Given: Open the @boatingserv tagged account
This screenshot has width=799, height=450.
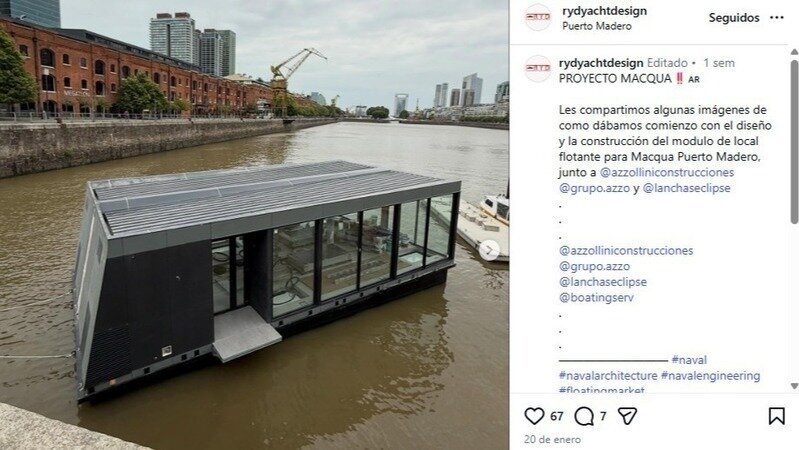Looking at the screenshot, I should click(x=596, y=298).
